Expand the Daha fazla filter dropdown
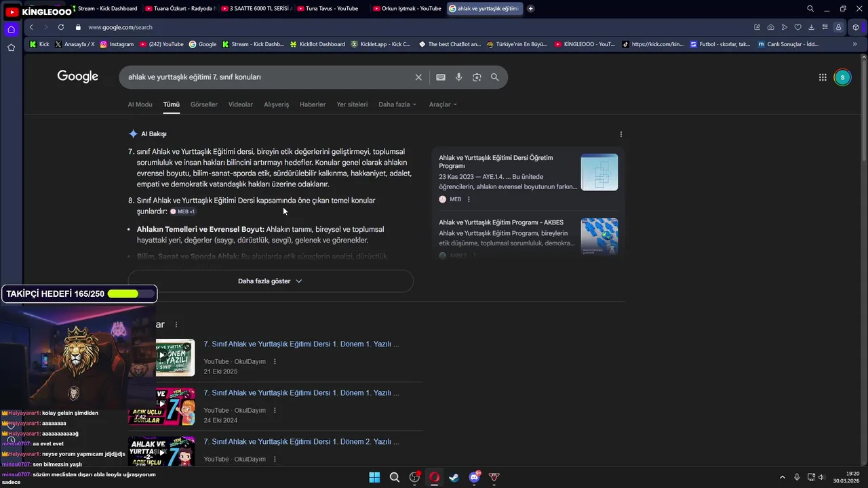 (x=397, y=104)
